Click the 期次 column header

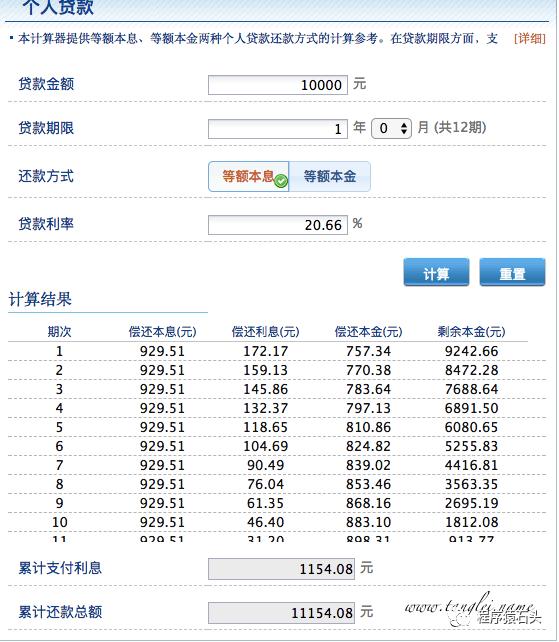coord(59,331)
